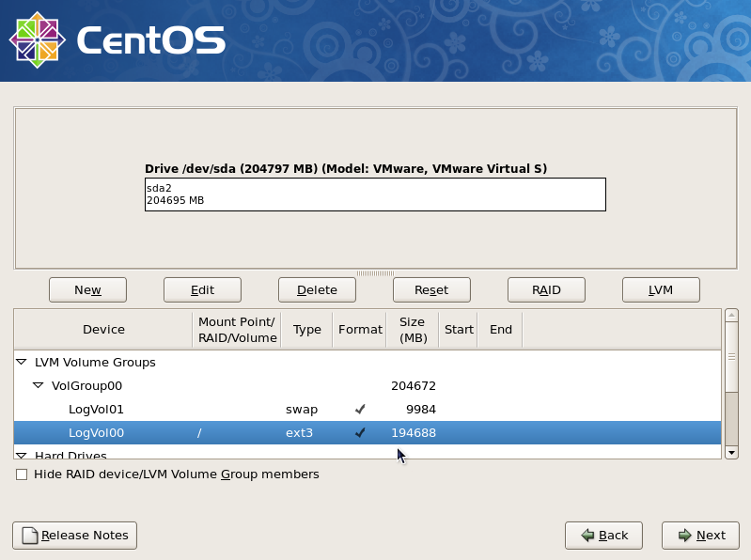Select the LVM Volume Groups row
The image size is (751, 560).
(x=368, y=363)
